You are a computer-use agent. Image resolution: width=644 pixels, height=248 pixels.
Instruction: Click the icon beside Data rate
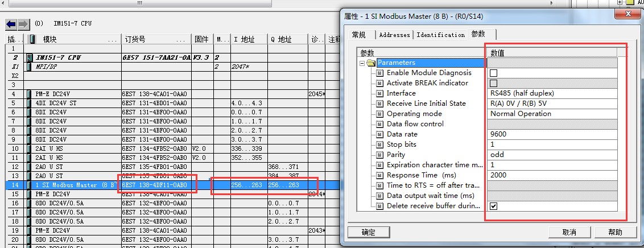pos(380,134)
